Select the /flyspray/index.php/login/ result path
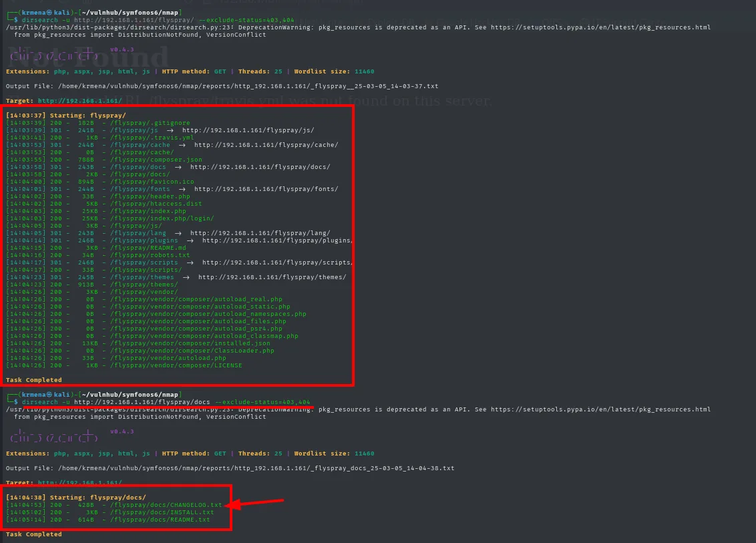Image resolution: width=756 pixels, height=543 pixels. click(162, 218)
